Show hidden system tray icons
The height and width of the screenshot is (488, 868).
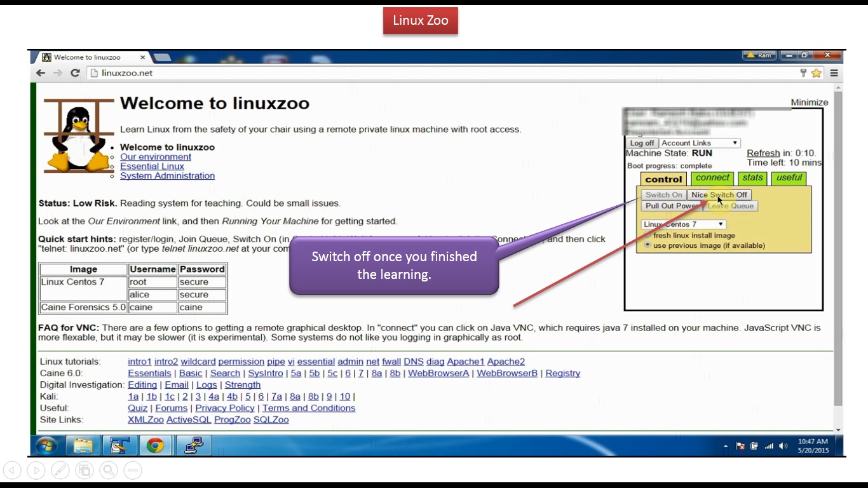coord(726,446)
